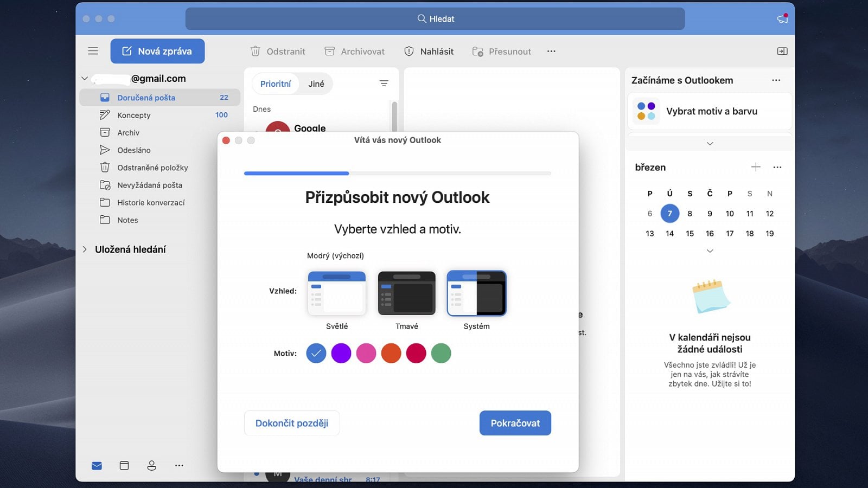868x488 pixels.
Task: Open more apps ellipsis in bottom bar
Action: coord(179,465)
